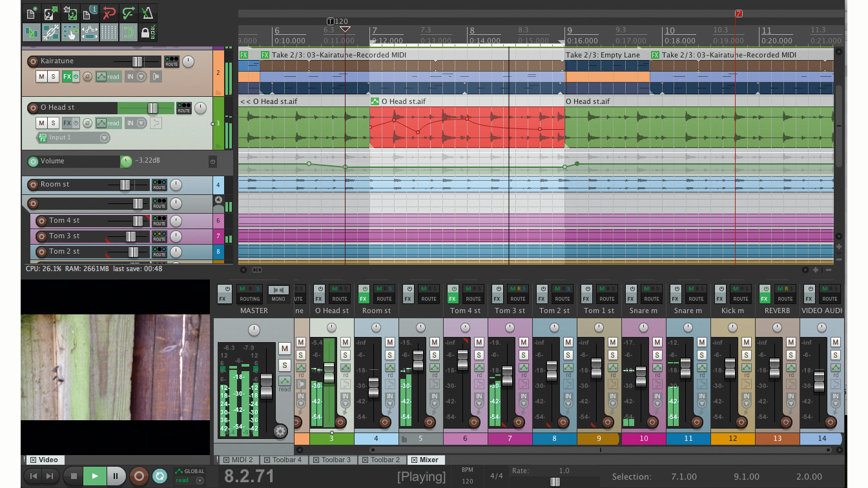The width and height of the screenshot is (868, 488).
Task: Mute the Kairatune track
Action: pyautogui.click(x=41, y=77)
